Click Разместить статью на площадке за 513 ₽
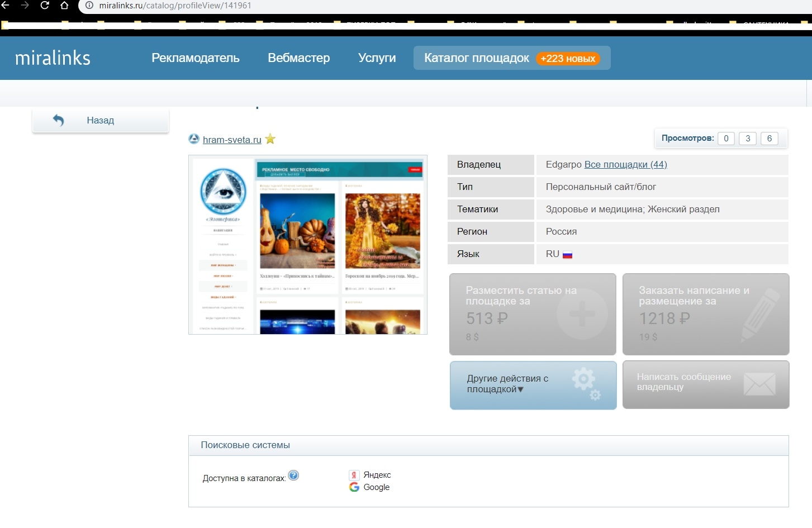 tap(533, 314)
